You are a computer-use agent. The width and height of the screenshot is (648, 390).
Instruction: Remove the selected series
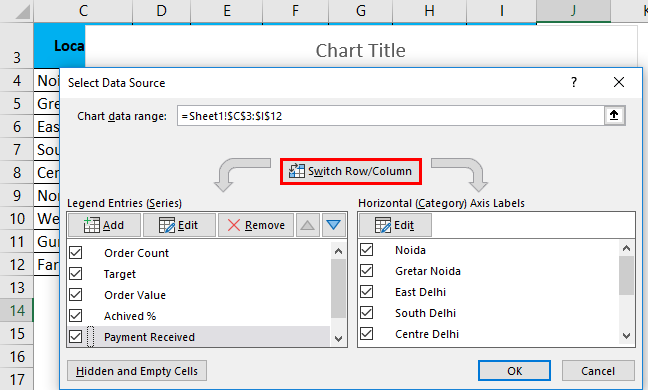click(x=256, y=225)
